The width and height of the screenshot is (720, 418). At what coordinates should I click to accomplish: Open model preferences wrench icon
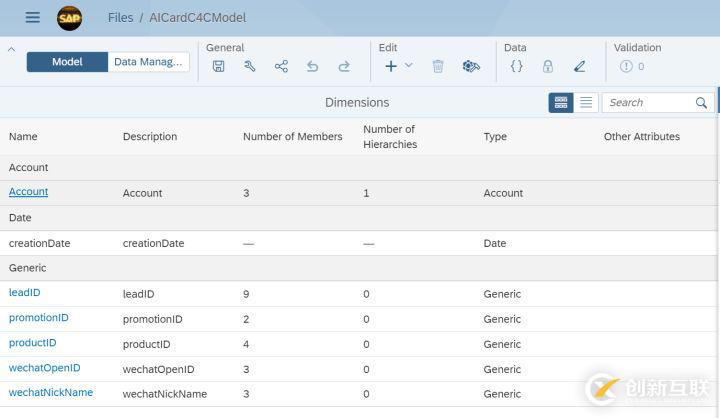point(250,67)
